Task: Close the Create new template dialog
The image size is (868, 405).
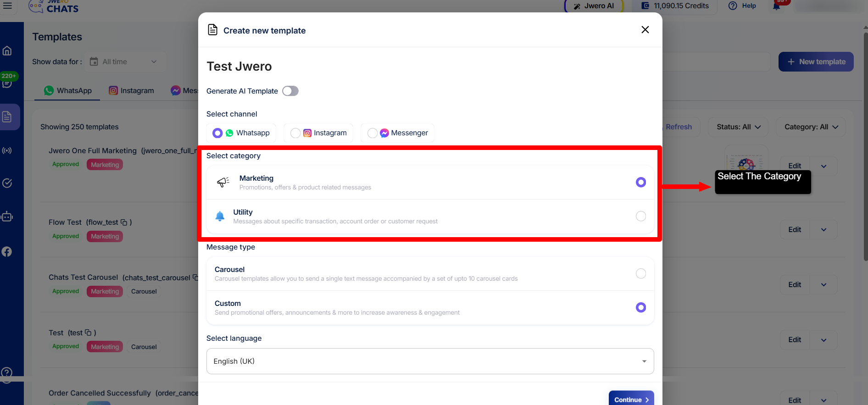Action: tap(645, 30)
